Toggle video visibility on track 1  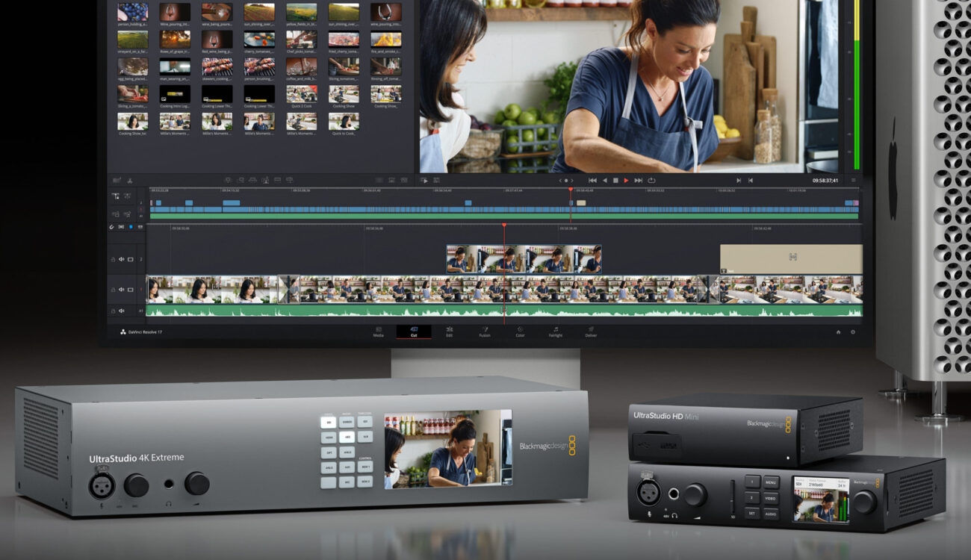pos(130,290)
